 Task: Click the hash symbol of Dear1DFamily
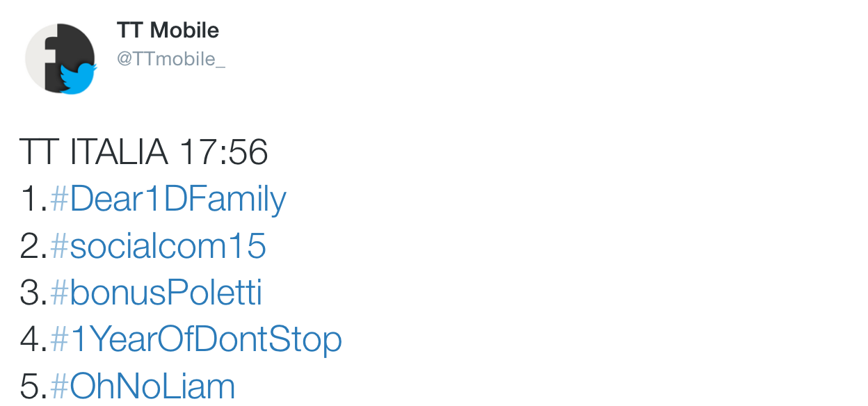(x=59, y=200)
